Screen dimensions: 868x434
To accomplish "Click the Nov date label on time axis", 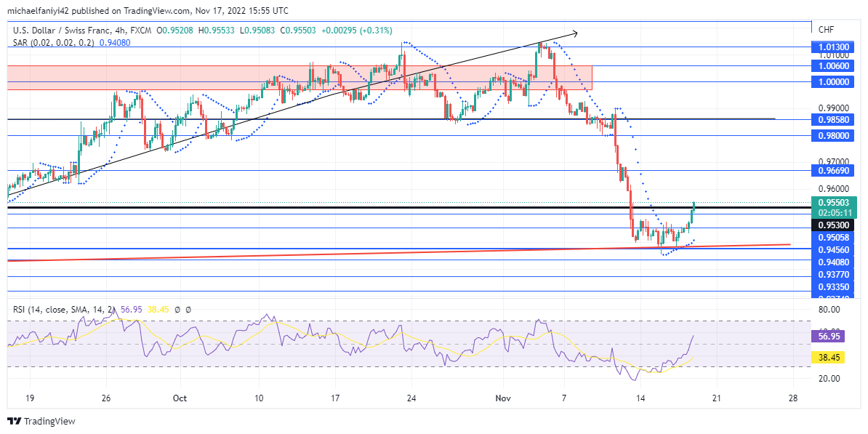I will (503, 398).
